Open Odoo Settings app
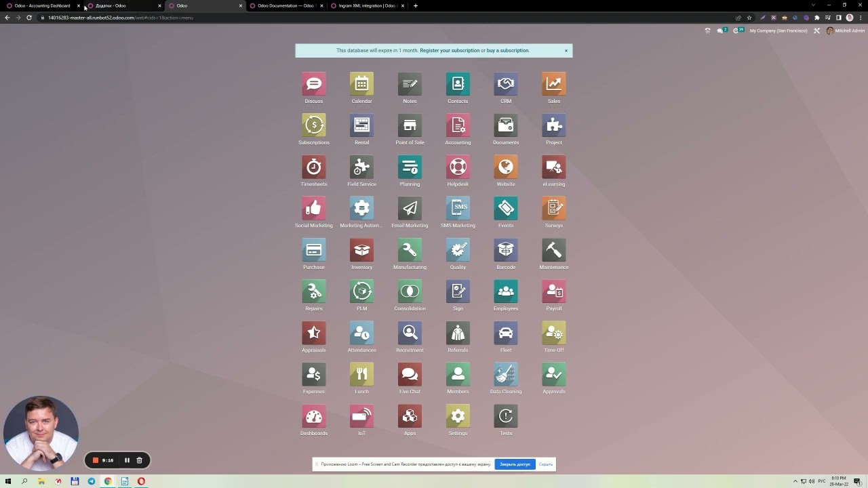Image resolution: width=868 pixels, height=488 pixels. click(x=458, y=416)
